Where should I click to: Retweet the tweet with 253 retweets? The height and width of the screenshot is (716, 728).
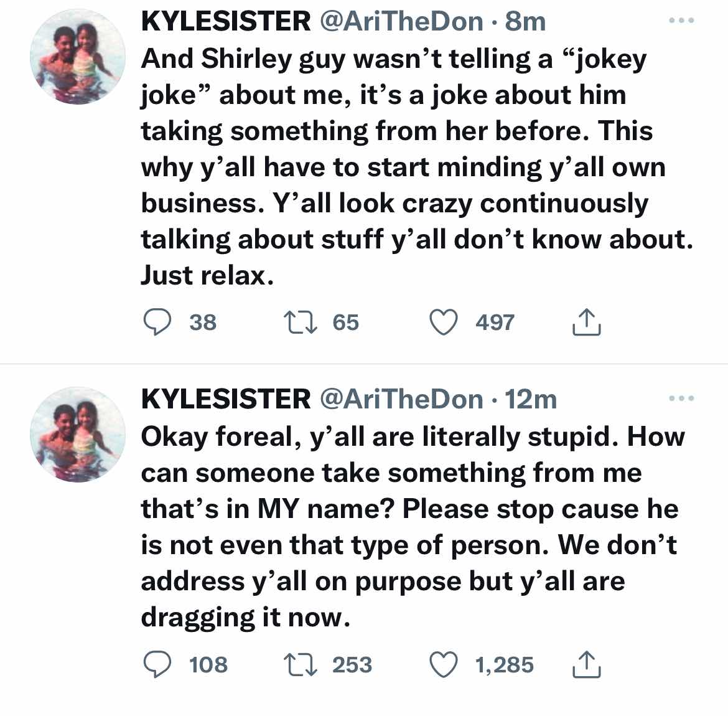pos(301,664)
